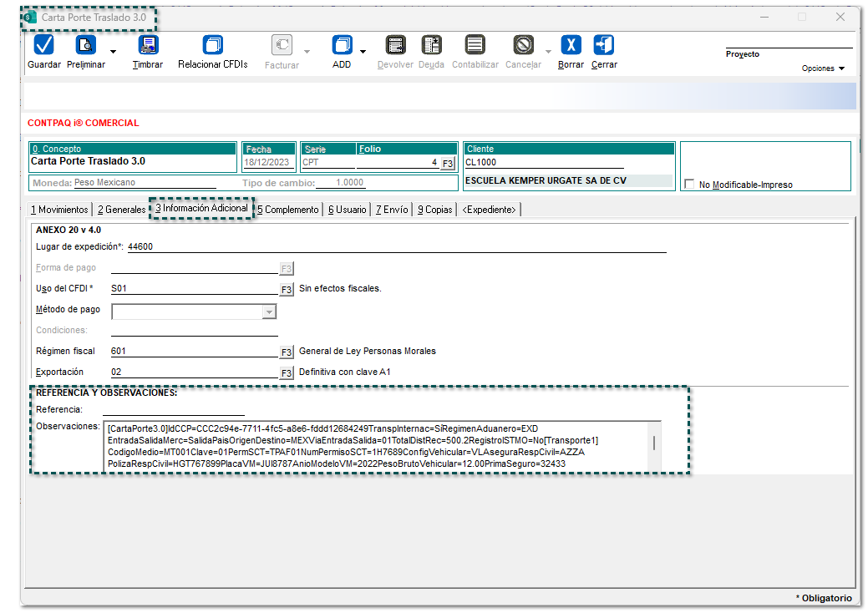Click the Relacionar CFDIs icon
The image size is (868, 613).
coord(213,46)
